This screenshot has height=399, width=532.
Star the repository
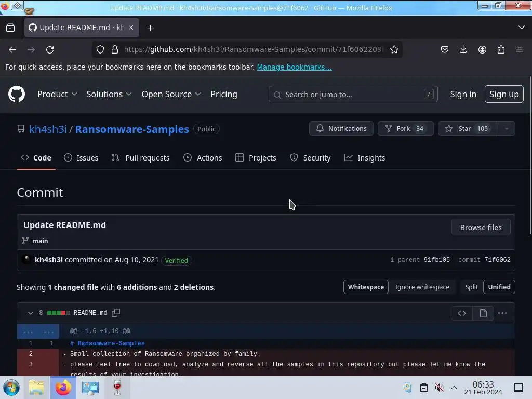point(468,129)
